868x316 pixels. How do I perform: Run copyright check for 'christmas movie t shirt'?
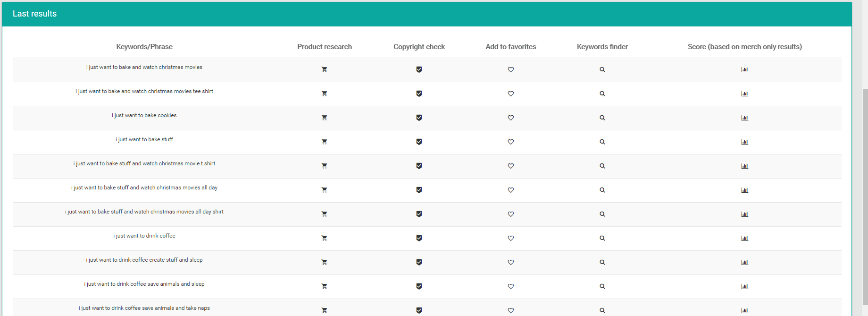(x=419, y=166)
